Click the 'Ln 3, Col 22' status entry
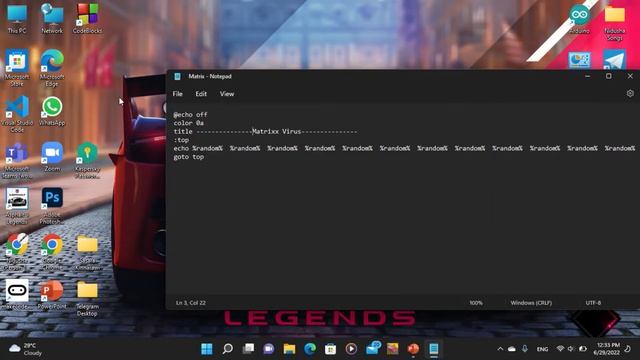 [191, 303]
